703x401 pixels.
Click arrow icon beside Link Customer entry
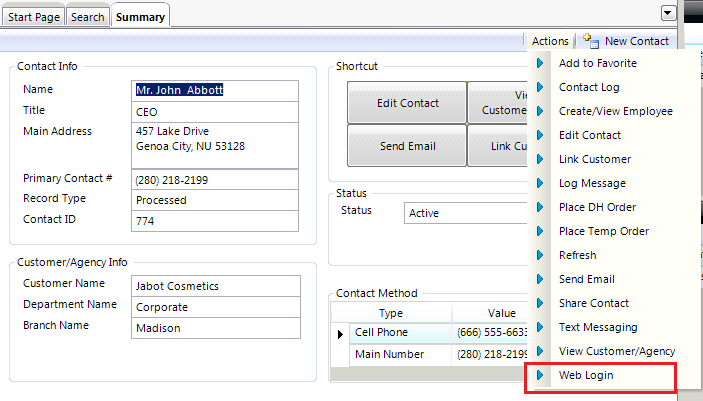tap(540, 159)
